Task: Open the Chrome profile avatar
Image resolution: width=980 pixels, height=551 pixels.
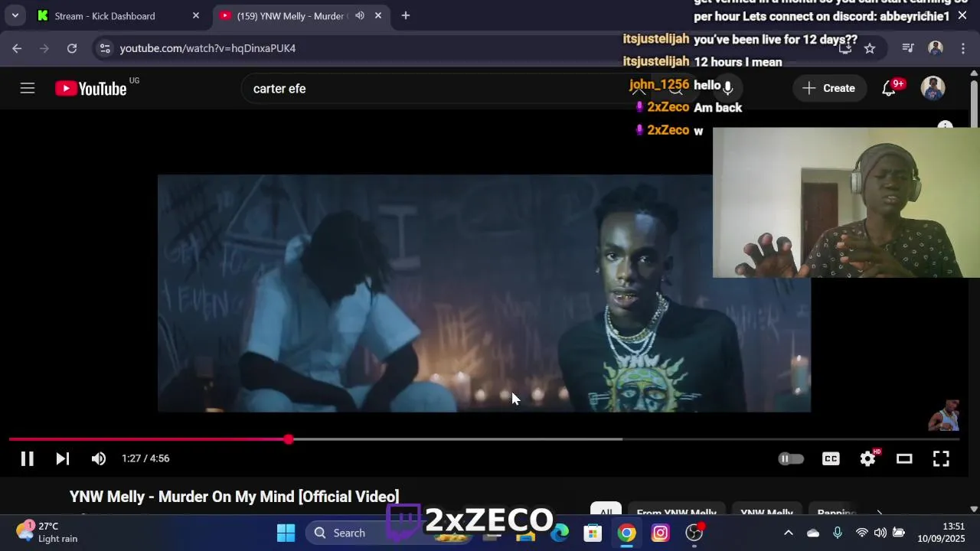Action: (935, 48)
